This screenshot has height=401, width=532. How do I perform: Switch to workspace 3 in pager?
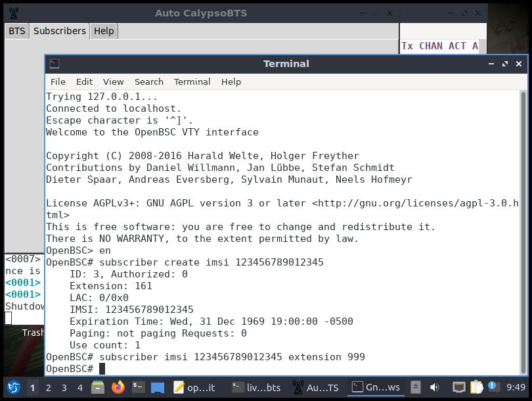[x=64, y=387]
